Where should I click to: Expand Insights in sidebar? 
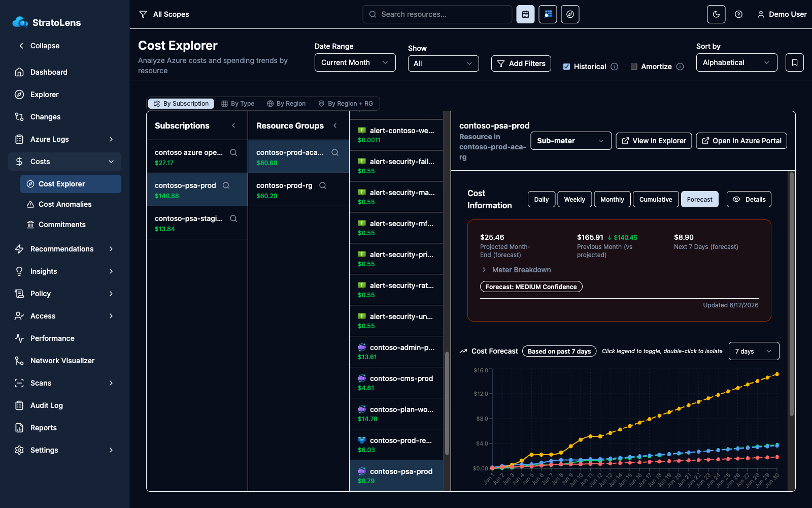click(64, 271)
